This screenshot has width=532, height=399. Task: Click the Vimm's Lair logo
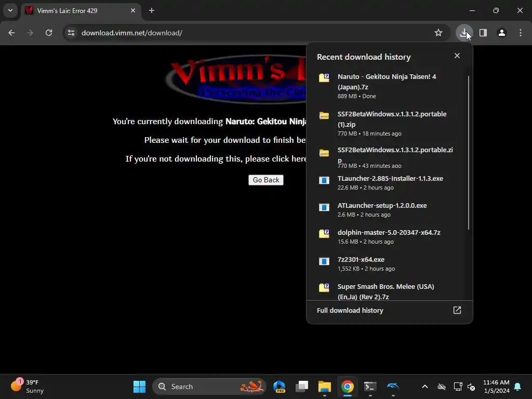click(x=236, y=79)
